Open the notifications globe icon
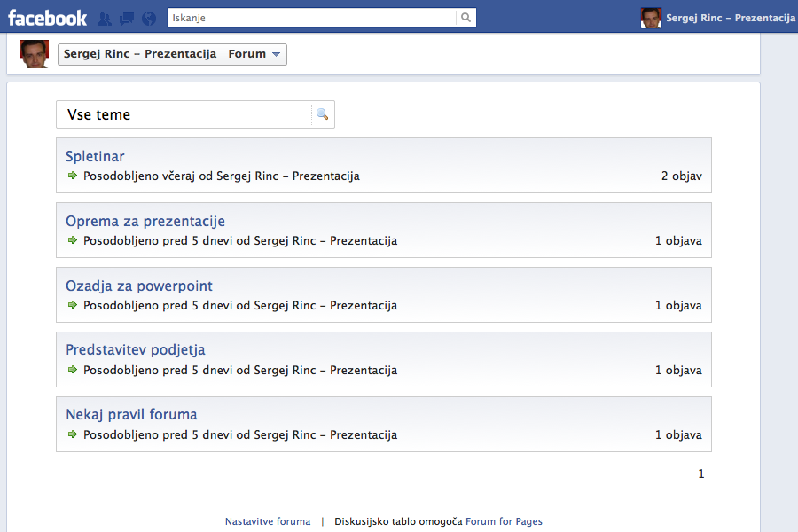Image resolution: width=798 pixels, height=532 pixels. (x=148, y=18)
